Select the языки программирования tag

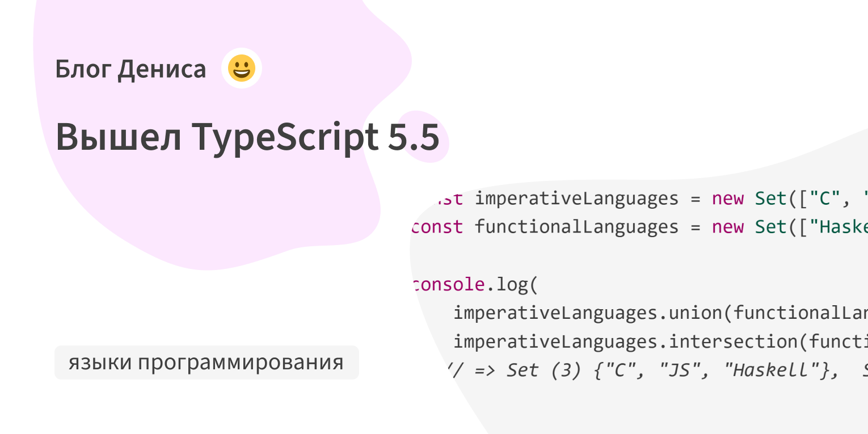[x=206, y=362]
